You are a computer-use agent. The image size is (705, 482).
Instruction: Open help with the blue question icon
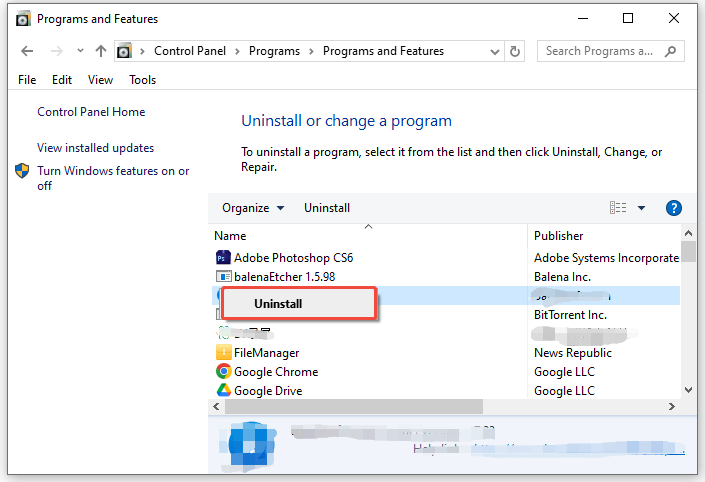click(x=674, y=208)
